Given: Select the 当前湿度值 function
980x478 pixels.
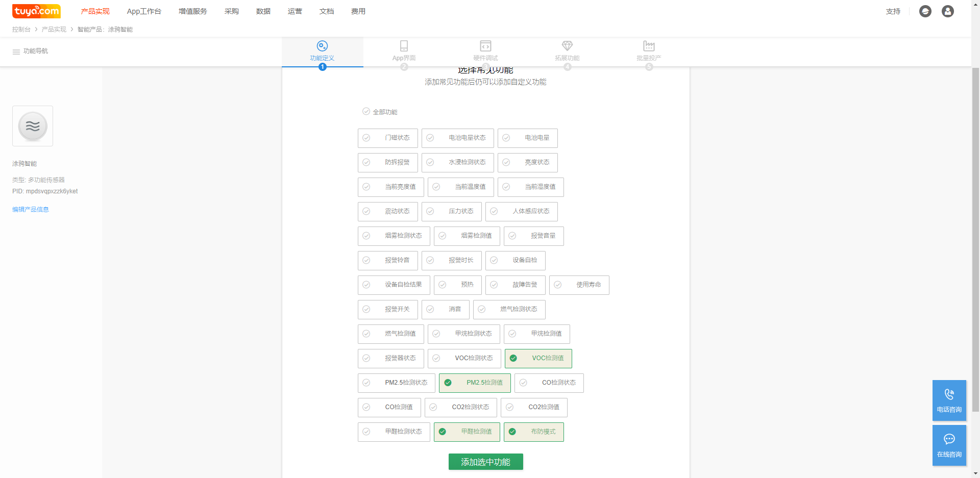Looking at the screenshot, I should click(x=531, y=187).
